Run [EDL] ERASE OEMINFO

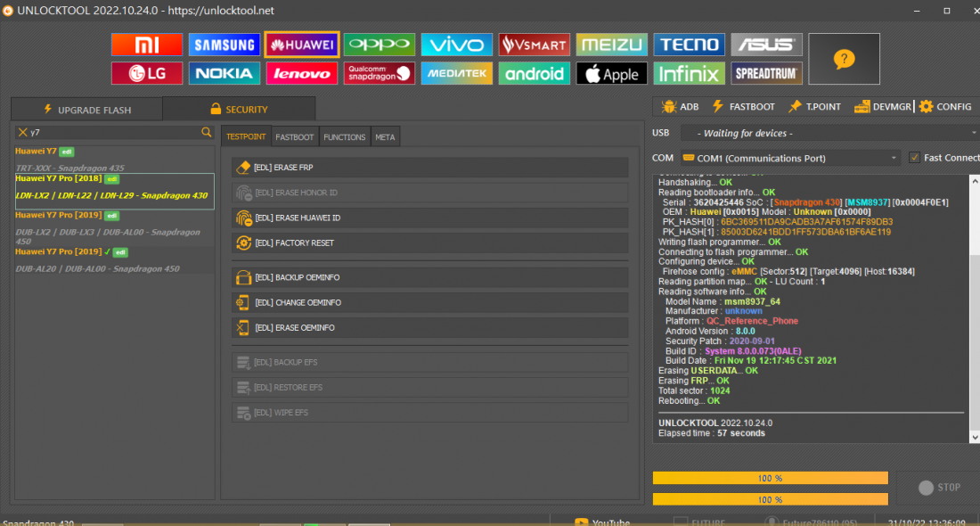click(x=430, y=327)
